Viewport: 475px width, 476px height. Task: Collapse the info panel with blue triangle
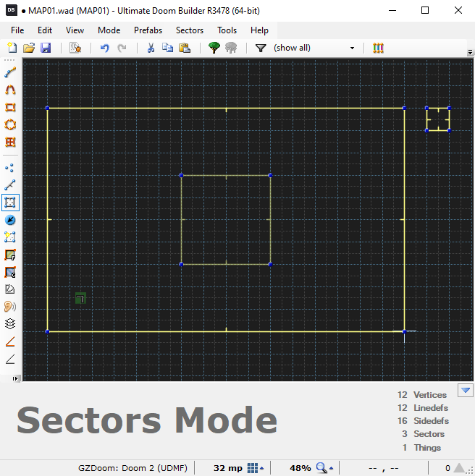pyautogui.click(x=466, y=390)
